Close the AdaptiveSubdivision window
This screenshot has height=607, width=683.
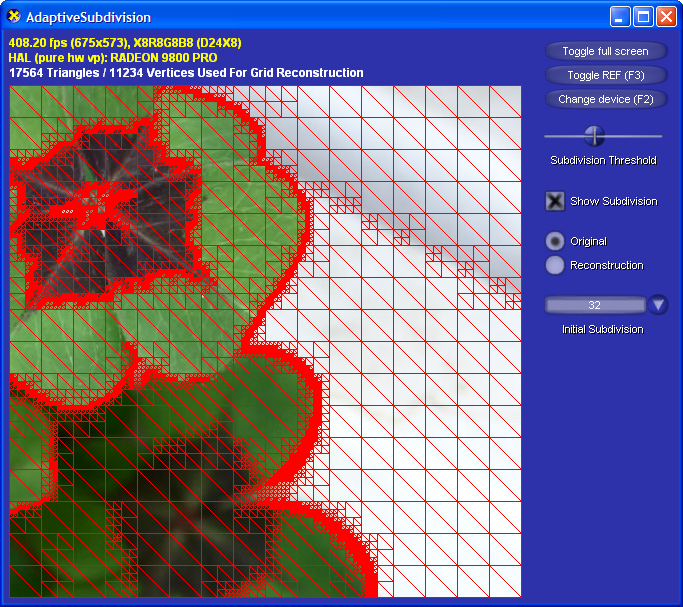pyautogui.click(x=666, y=17)
